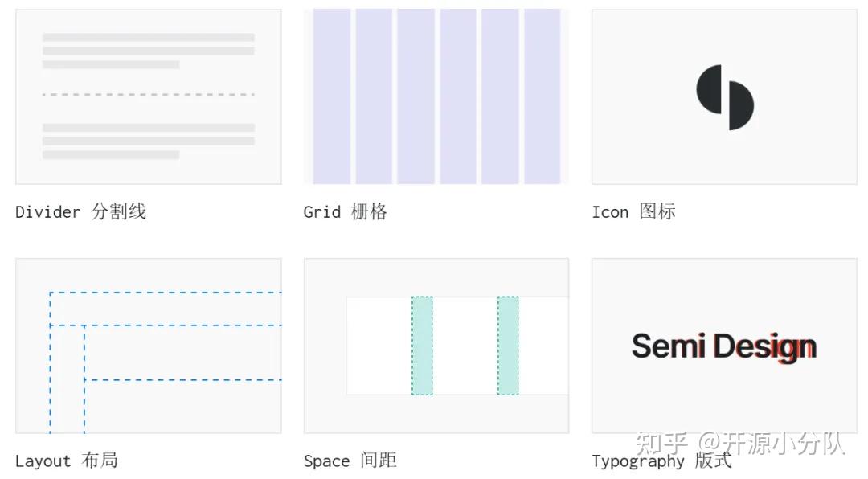This screenshot has width=868, height=479.
Task: Click the outer dashed layout frame
Action: 161,293
